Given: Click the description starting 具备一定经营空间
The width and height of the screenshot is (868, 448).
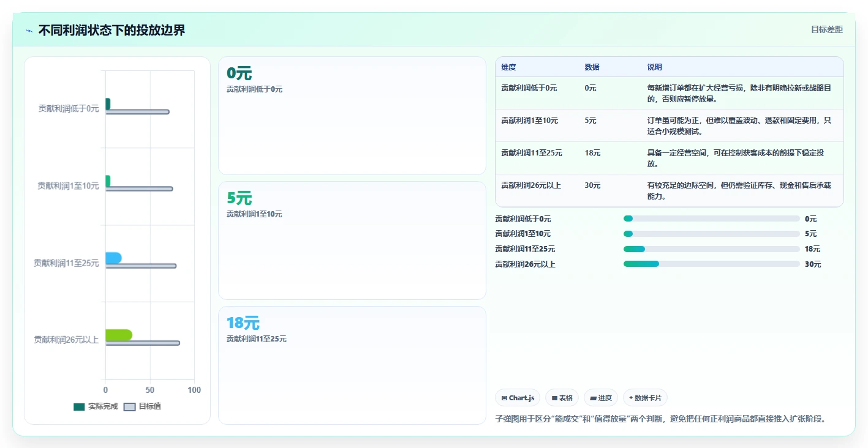Looking at the screenshot, I should pos(736,158).
